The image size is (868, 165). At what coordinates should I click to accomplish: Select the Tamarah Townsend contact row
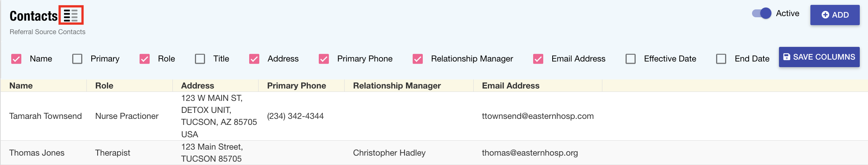[x=45, y=116]
